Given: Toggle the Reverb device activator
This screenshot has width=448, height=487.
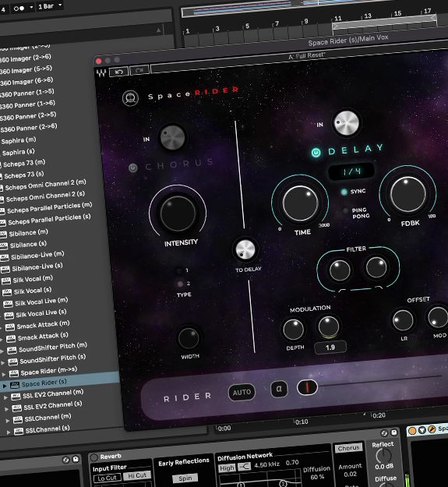Looking at the screenshot, I should pyautogui.click(x=94, y=457).
